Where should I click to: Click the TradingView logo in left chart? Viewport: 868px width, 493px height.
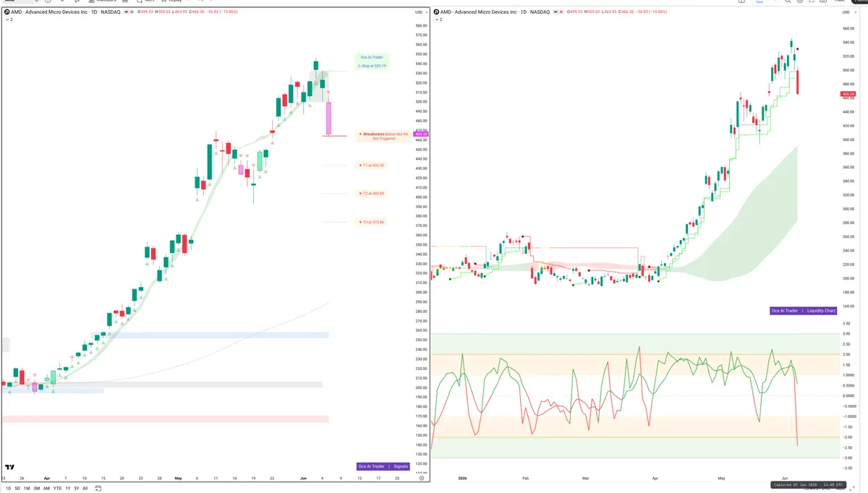tap(9, 467)
